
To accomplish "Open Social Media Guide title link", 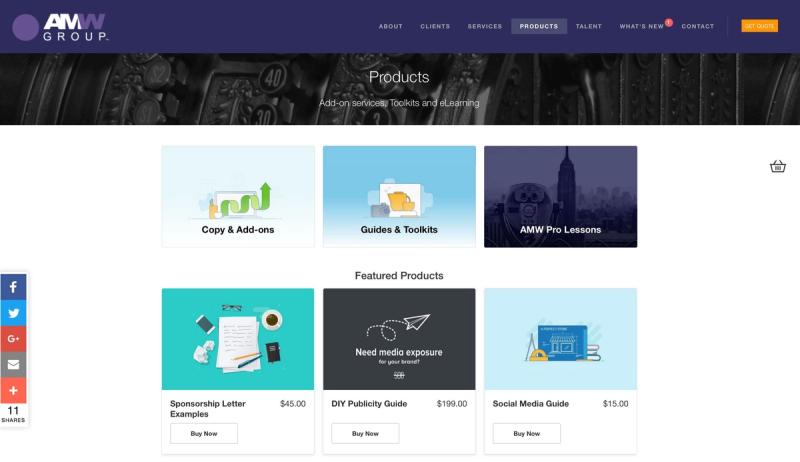I will (x=531, y=404).
